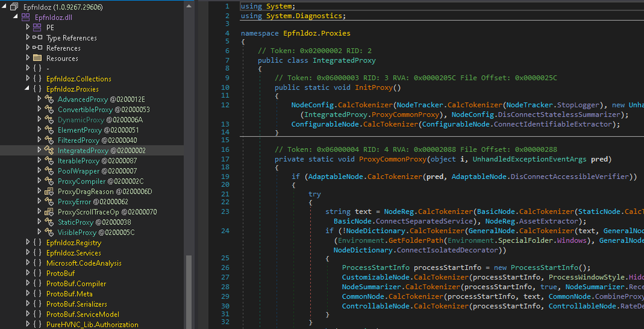This screenshot has height=329, width=644.
Task: Expand the Type References node
Action: click(x=28, y=37)
